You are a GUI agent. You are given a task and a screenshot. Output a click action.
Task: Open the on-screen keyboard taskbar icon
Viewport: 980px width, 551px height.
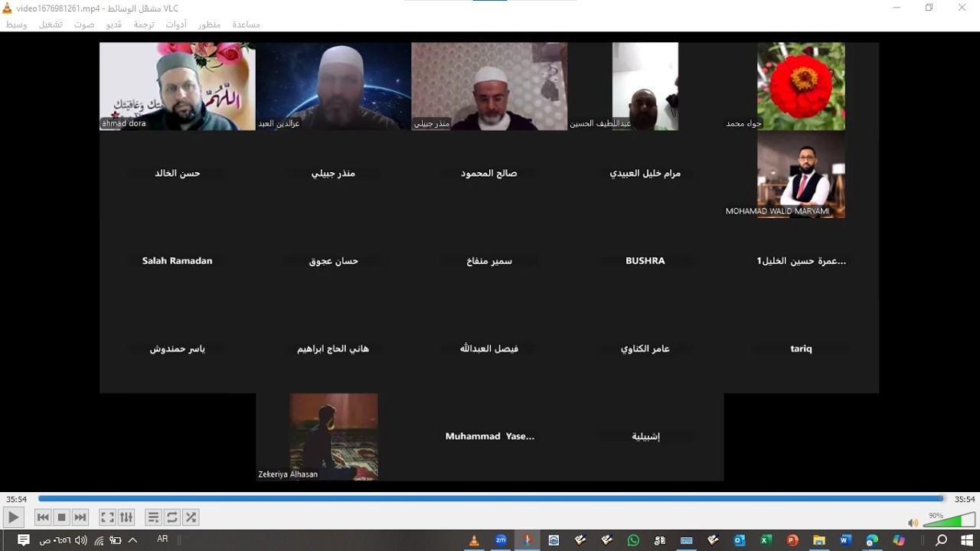tap(687, 540)
